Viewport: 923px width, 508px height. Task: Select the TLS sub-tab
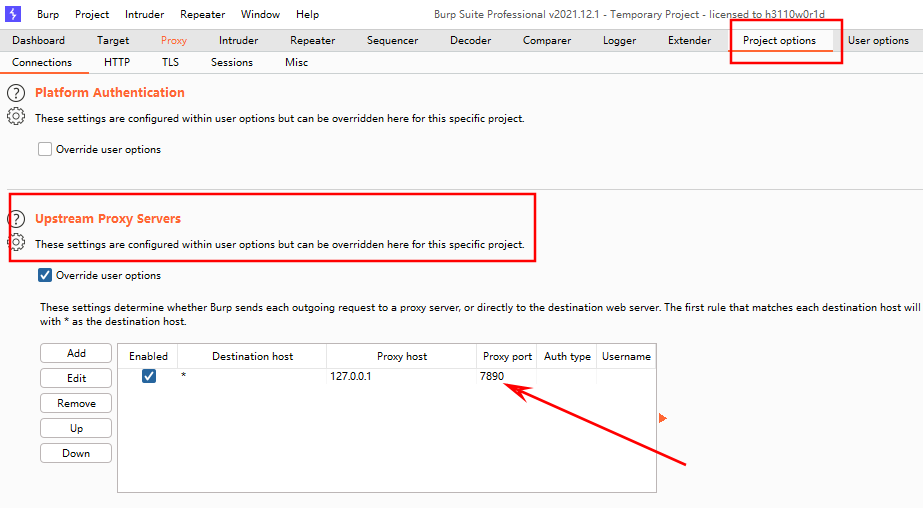(x=170, y=62)
